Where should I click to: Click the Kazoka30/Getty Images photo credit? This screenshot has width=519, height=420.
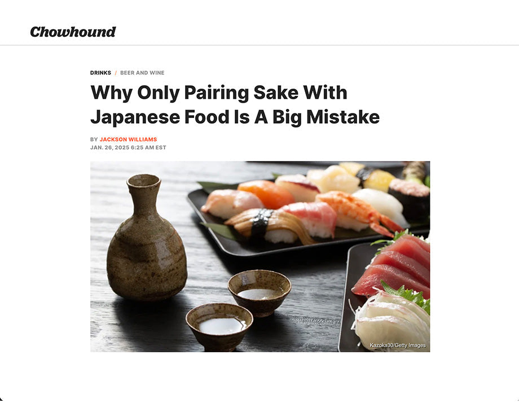398,345
